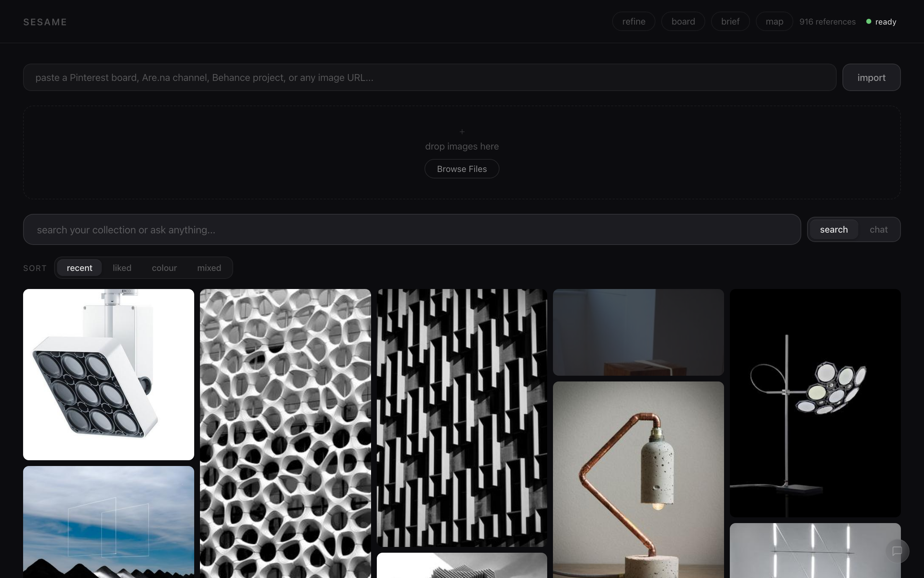Open the fluorescent tube lights thumbnail
Image resolution: width=924 pixels, height=578 pixels.
click(x=815, y=551)
